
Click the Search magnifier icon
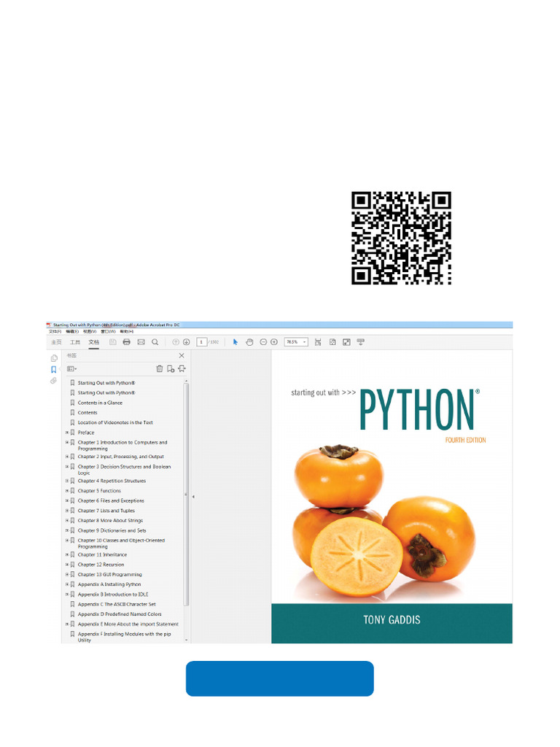pos(155,342)
